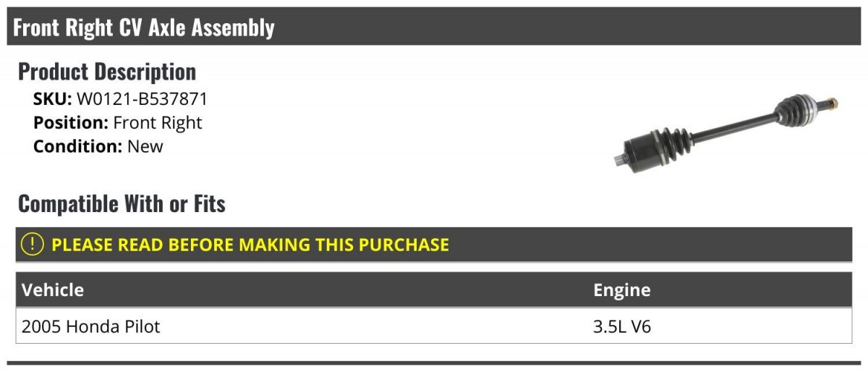
Task: Click the dark bar below compatibility table
Action: pyautogui.click(x=434, y=363)
